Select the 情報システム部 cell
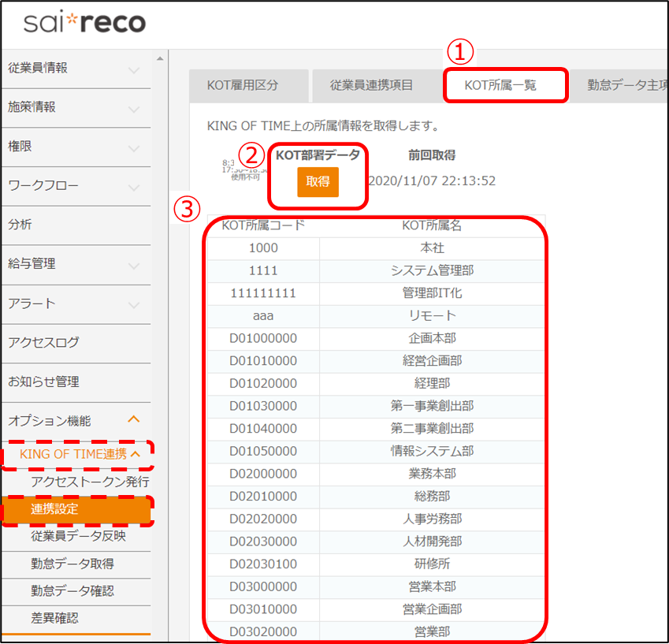The image size is (669, 644). [432, 451]
